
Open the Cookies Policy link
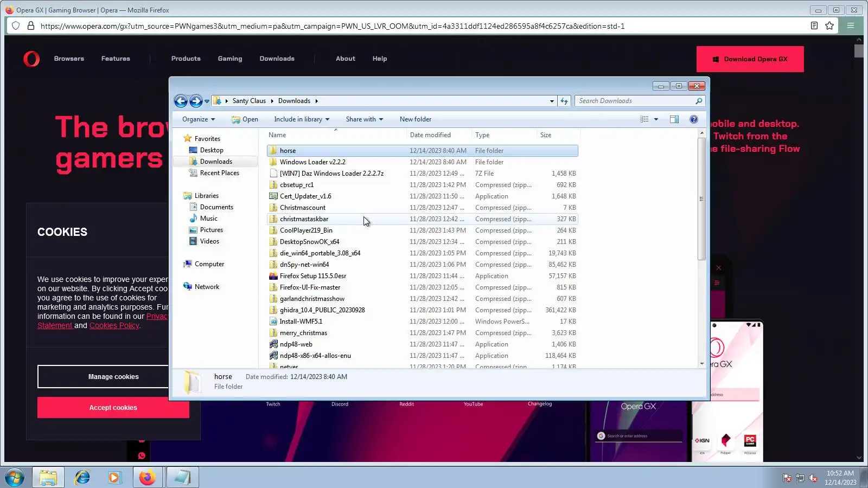tap(114, 325)
